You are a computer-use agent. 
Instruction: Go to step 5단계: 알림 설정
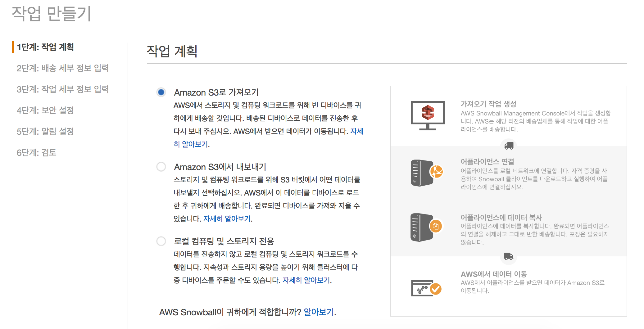pyautogui.click(x=45, y=131)
